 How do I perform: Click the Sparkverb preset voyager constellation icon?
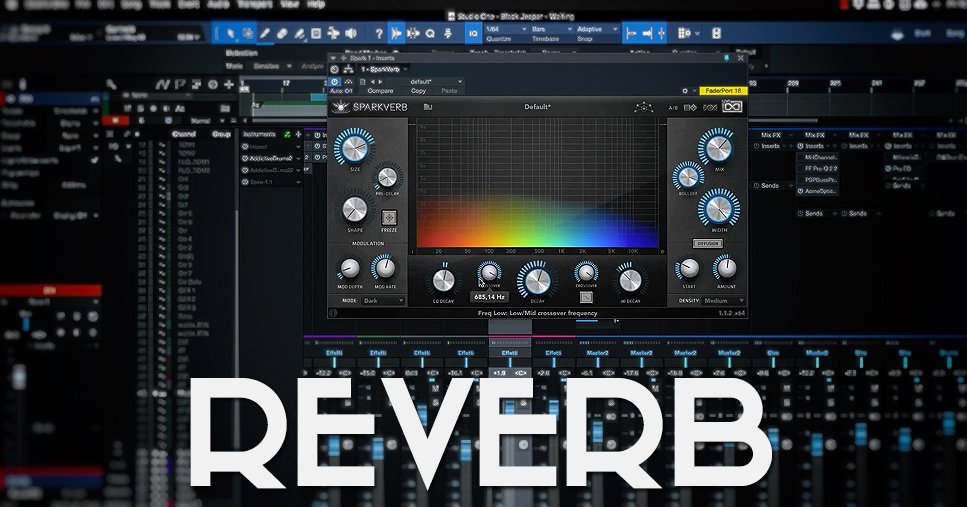644,107
